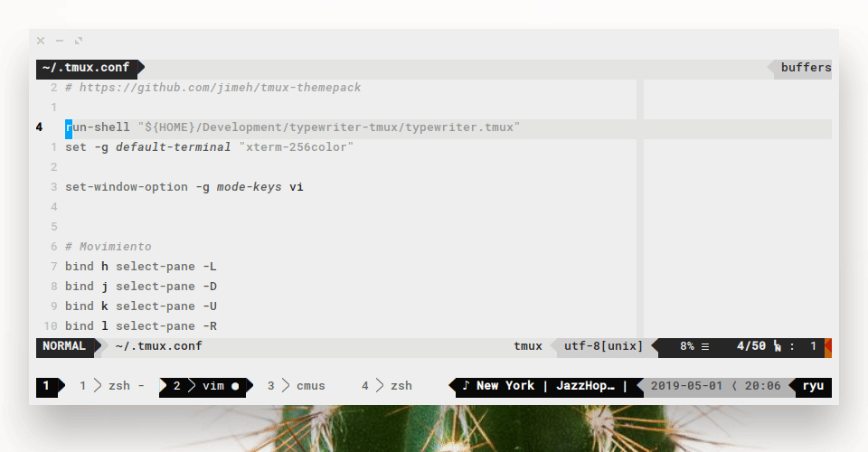Click the 2019-05-01 date in status bar
This screenshot has height=452, width=868.
[686, 386]
